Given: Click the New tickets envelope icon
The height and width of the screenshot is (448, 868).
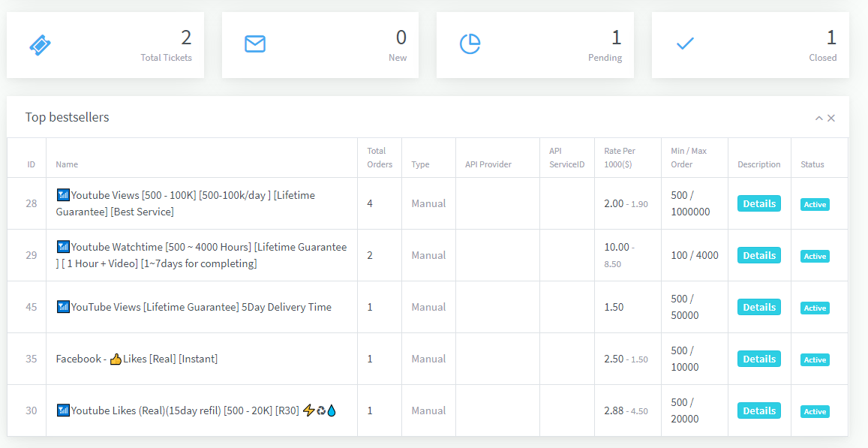Looking at the screenshot, I should [255, 44].
